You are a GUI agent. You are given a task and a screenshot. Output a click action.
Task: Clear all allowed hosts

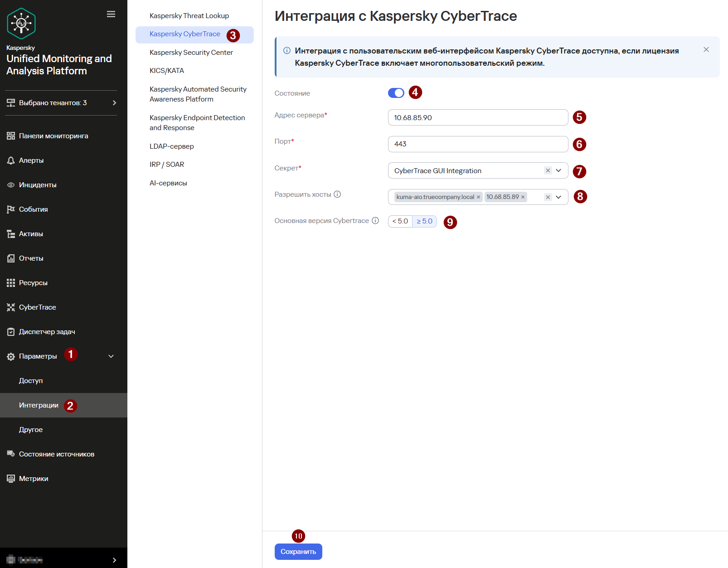coord(548,197)
